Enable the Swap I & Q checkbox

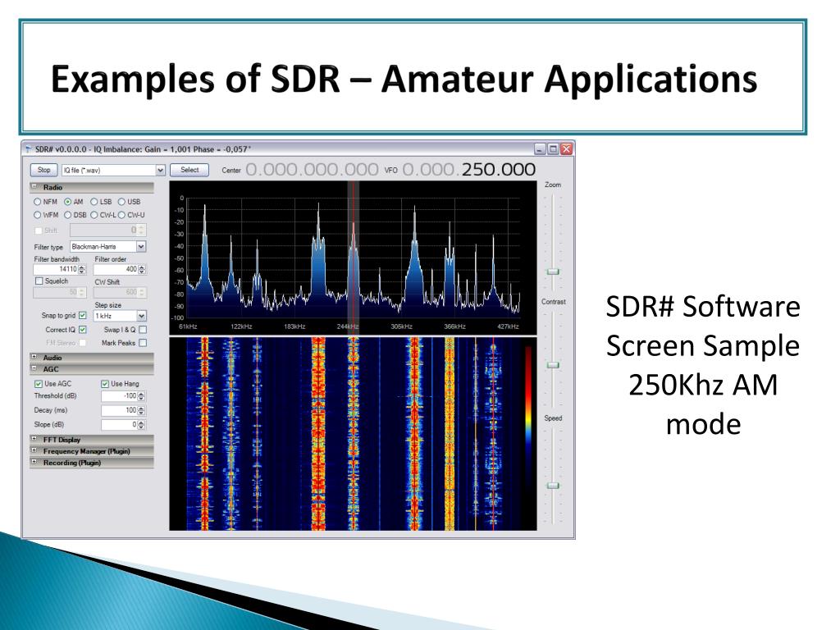143,330
